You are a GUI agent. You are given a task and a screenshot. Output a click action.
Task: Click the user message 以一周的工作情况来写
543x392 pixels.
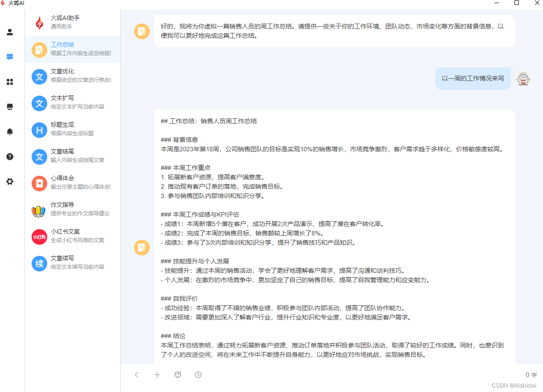coord(473,78)
